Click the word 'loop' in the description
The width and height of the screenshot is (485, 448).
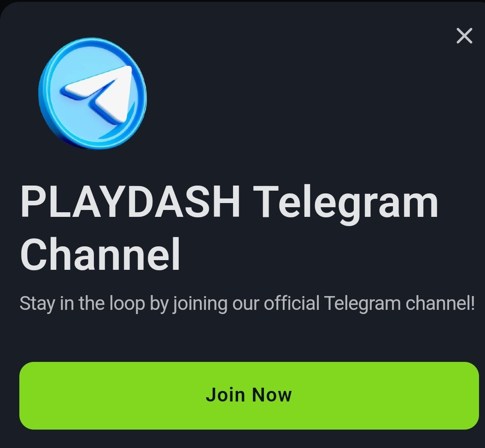pyautogui.click(x=127, y=303)
